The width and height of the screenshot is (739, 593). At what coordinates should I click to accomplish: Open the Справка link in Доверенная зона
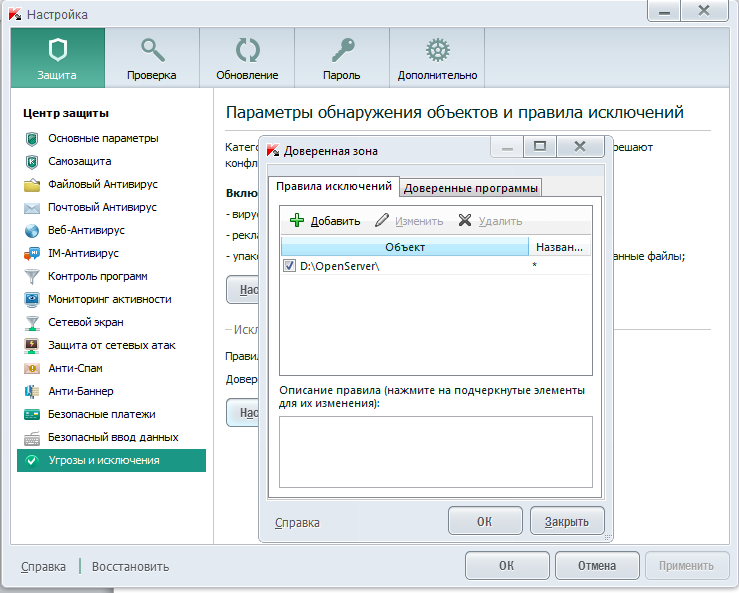[x=297, y=522]
